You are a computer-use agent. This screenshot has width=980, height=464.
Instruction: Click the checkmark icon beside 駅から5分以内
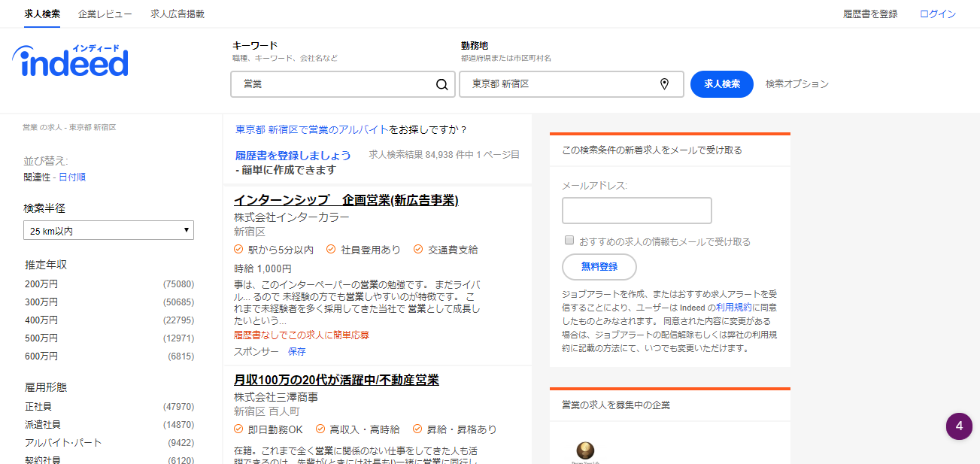238,250
